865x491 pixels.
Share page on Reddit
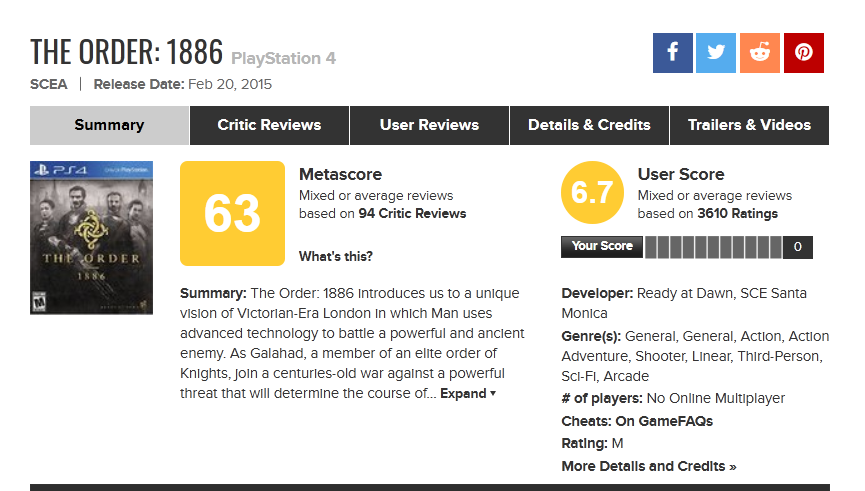(760, 53)
